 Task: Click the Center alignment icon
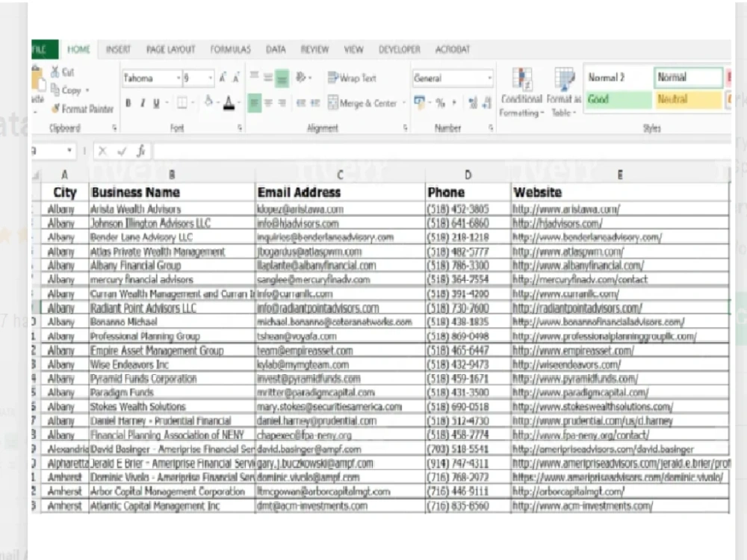click(268, 103)
